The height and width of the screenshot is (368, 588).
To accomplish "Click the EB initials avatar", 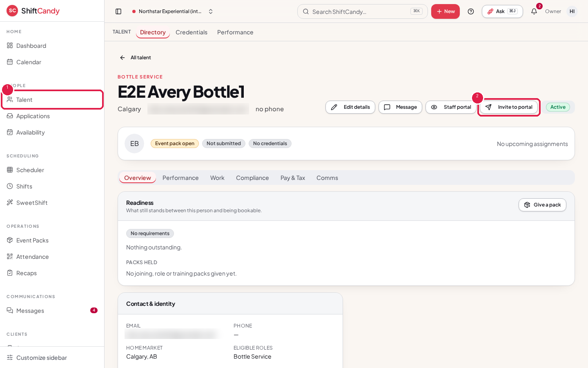I will [x=134, y=144].
